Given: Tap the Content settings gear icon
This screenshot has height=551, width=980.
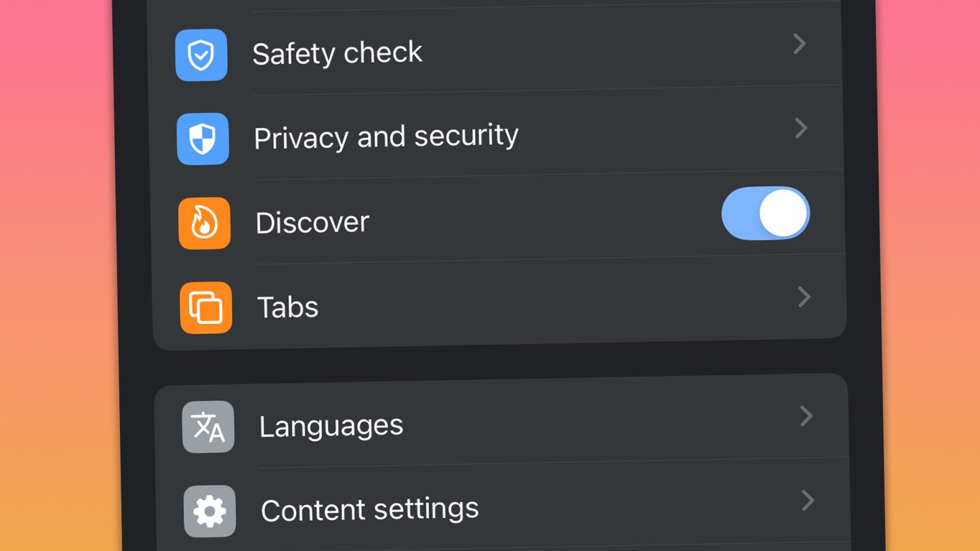Looking at the screenshot, I should click(x=210, y=511).
